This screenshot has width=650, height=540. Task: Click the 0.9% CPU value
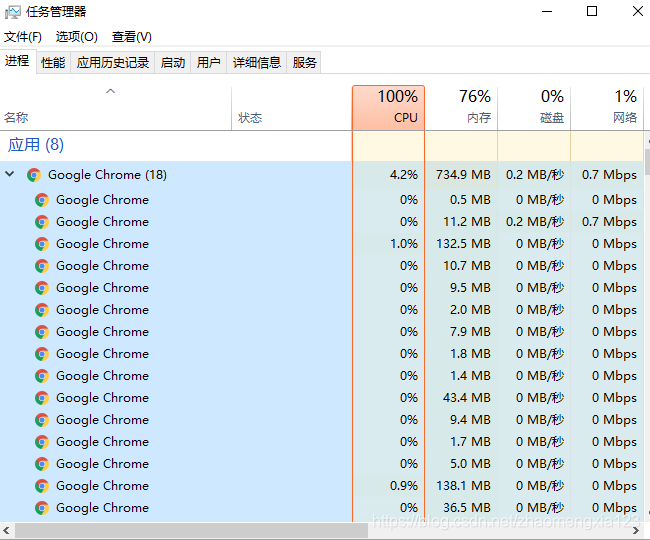[x=404, y=486]
